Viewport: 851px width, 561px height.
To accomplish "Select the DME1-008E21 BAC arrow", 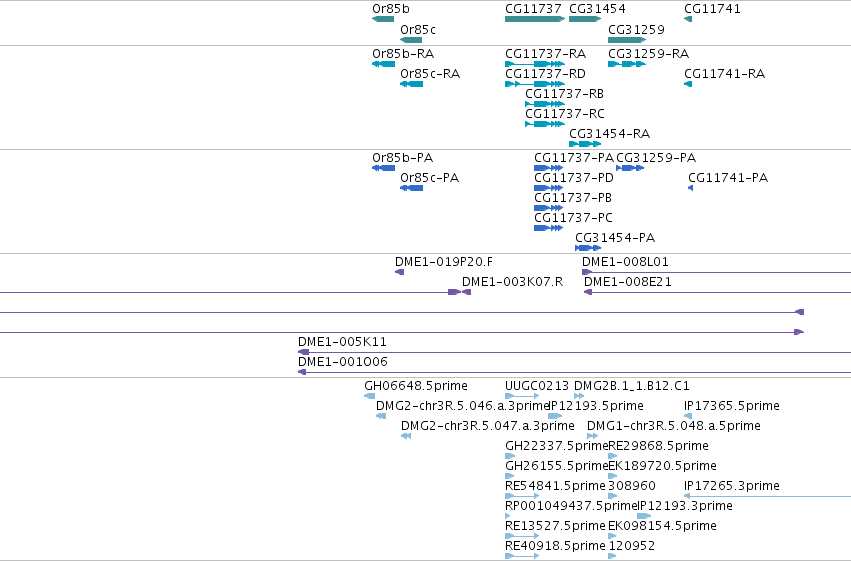I will tap(717, 292).
